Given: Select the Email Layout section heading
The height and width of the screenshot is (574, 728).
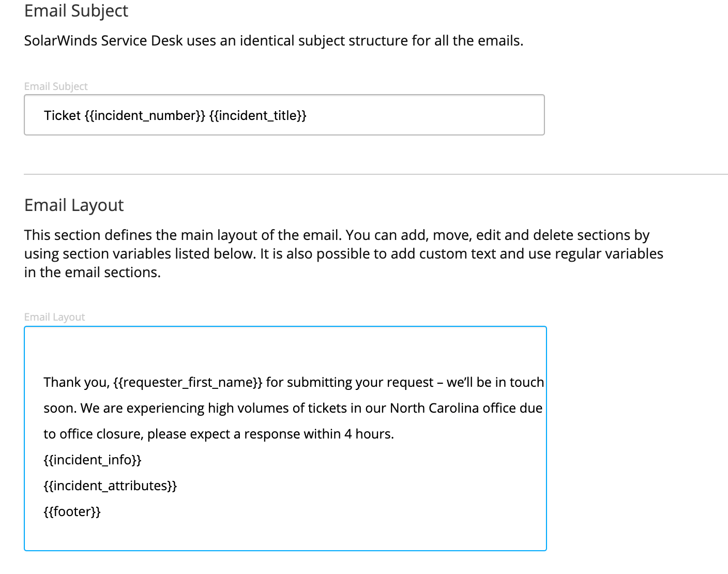Looking at the screenshot, I should (x=73, y=205).
